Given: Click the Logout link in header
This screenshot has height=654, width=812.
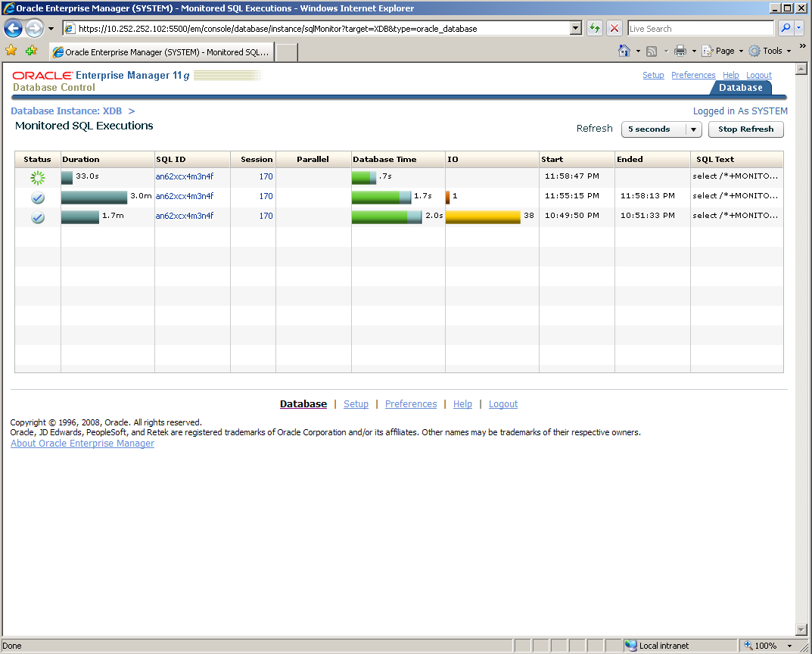Looking at the screenshot, I should coord(759,75).
